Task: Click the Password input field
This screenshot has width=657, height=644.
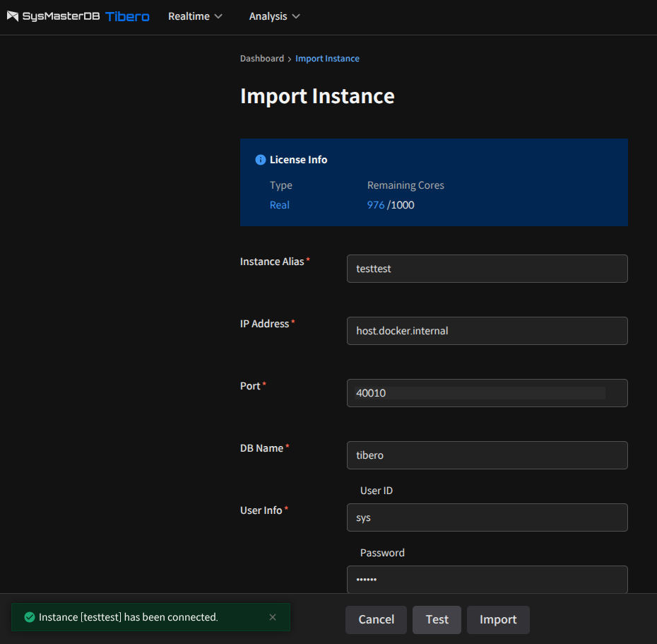Action: [487, 580]
